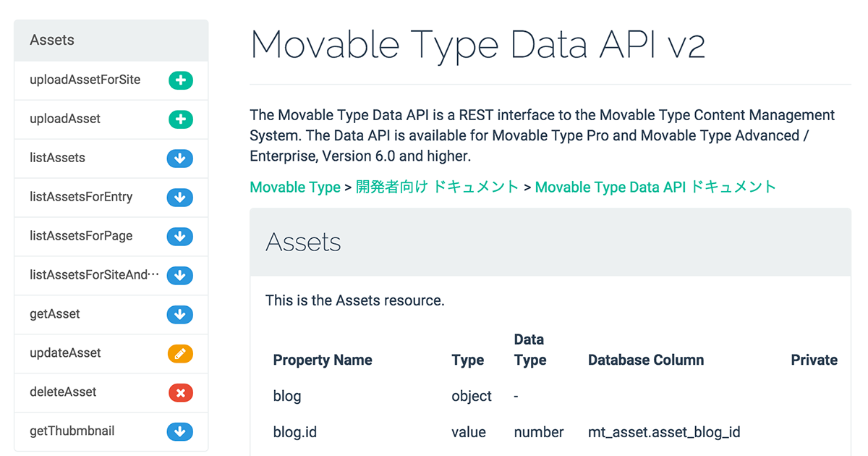
Task: Open the Movable Type breadcrumb link
Action: coord(294,187)
